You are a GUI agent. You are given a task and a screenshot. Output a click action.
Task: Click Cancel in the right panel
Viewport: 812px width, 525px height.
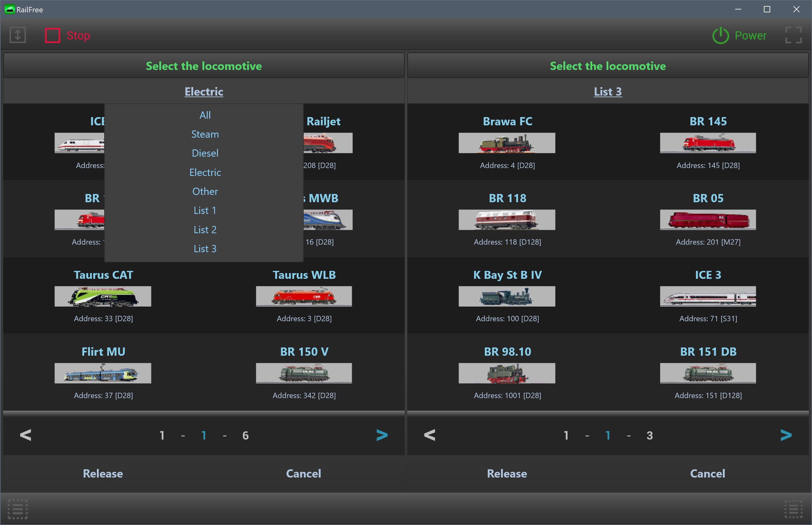pyautogui.click(x=707, y=473)
